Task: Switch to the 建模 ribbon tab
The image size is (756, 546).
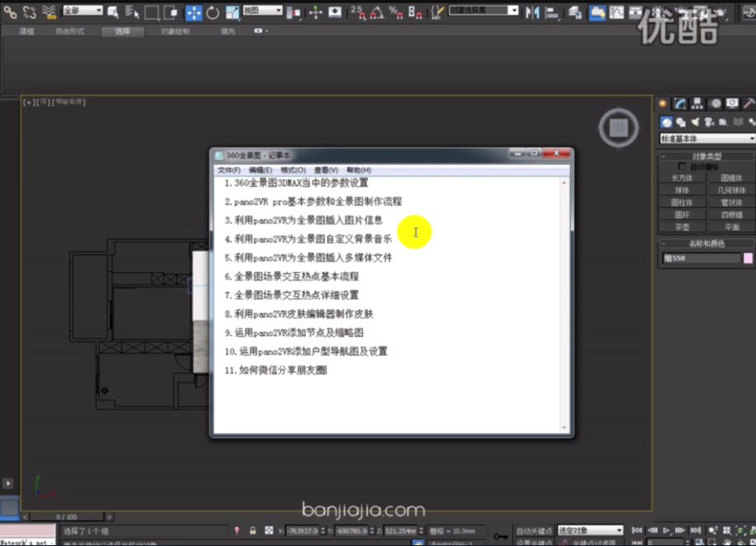Action: [x=27, y=31]
